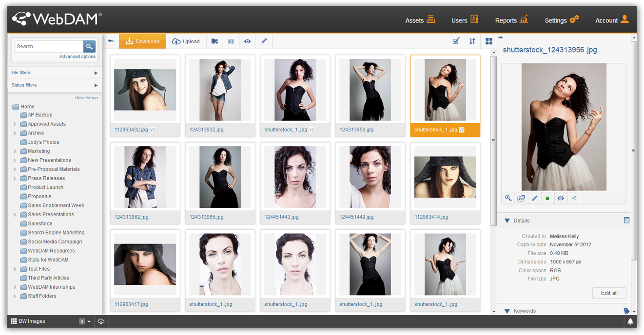
Task: Click the Hide folders link
Action: (x=87, y=98)
